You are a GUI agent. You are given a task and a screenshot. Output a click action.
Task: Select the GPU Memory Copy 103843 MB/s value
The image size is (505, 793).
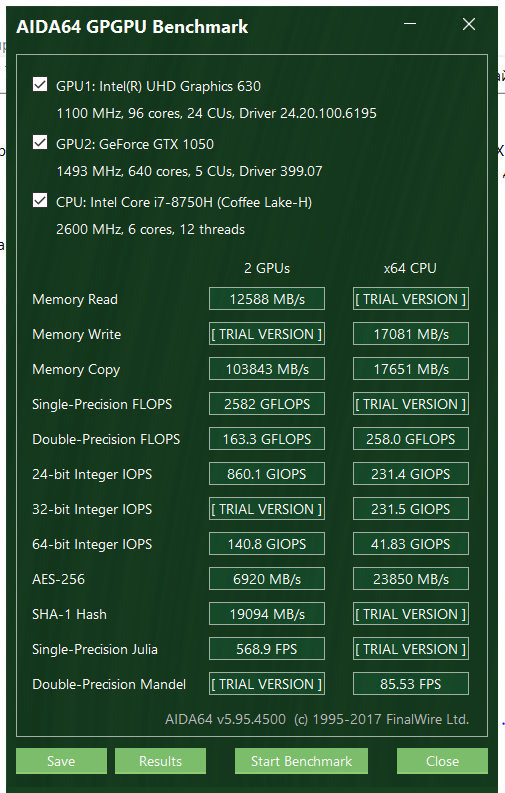pos(267,369)
